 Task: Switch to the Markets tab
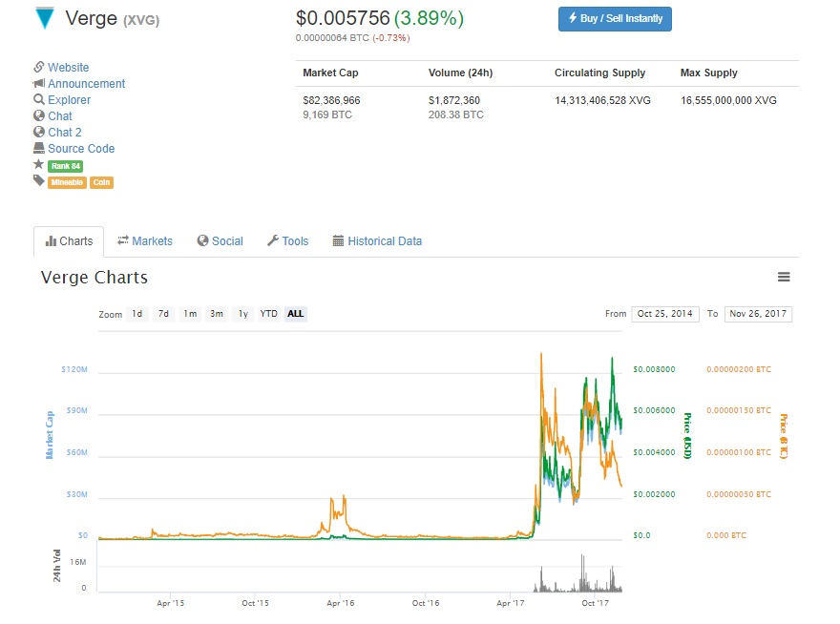pyautogui.click(x=145, y=241)
